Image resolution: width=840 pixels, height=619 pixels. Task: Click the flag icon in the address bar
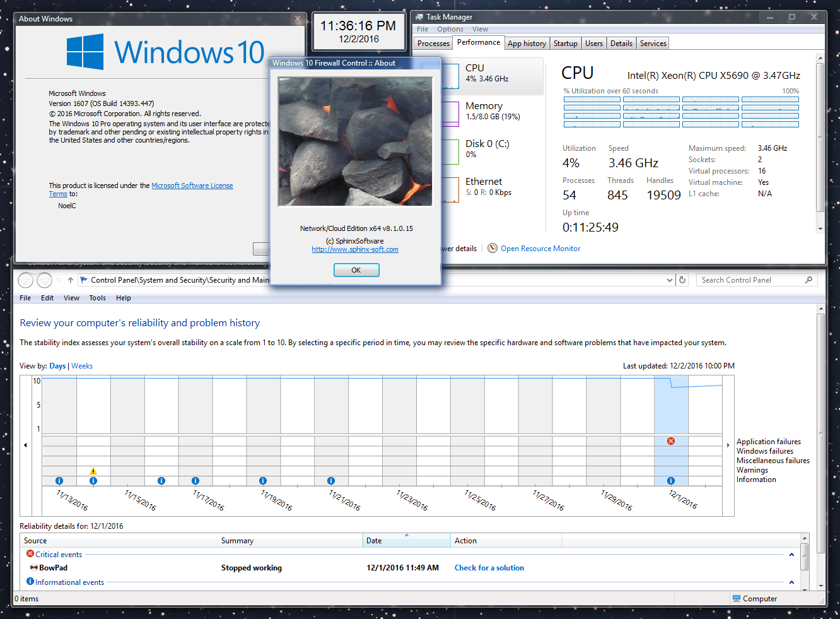point(84,280)
